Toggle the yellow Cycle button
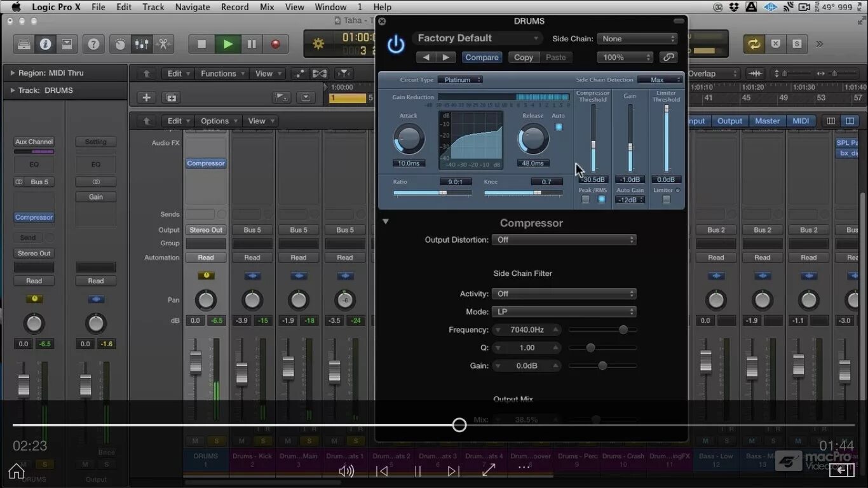Screen dimensions: 868x488 pos(754,44)
